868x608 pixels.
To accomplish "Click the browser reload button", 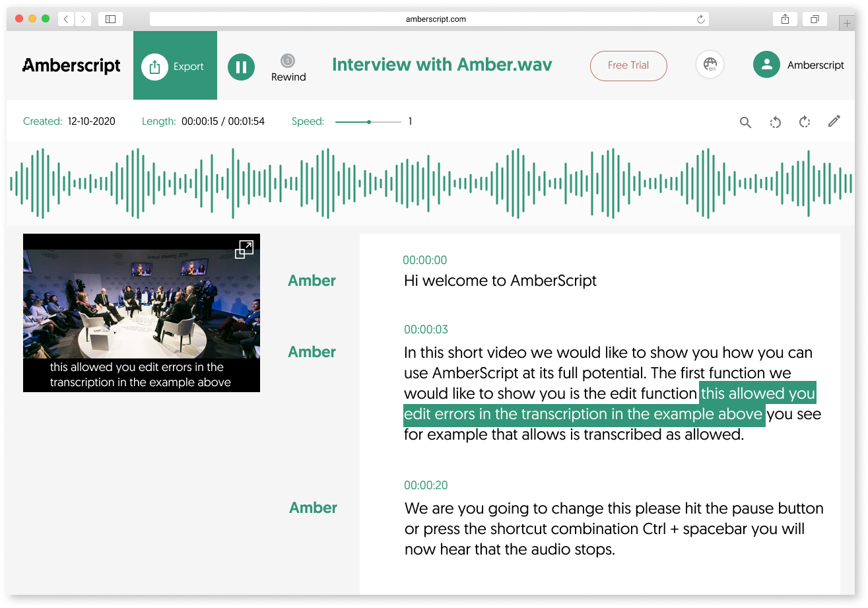I will tap(701, 18).
